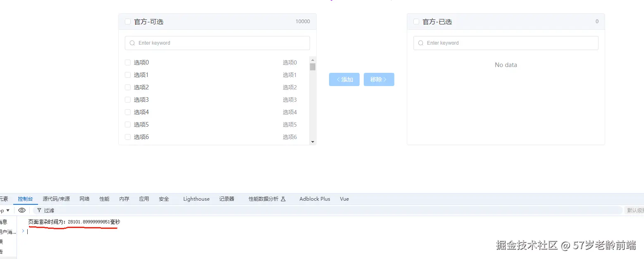Click the 官方-可选 panel title

point(149,22)
